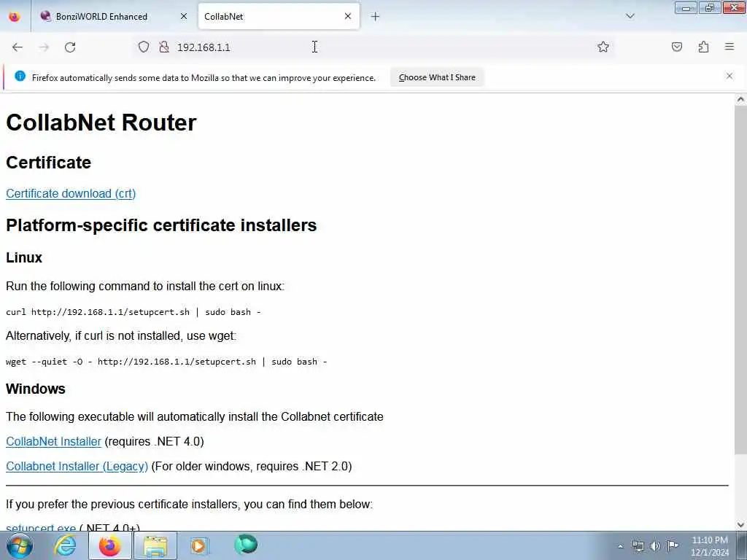The height and width of the screenshot is (560, 747).
Task: Launch Internet Explorer from taskbar
Action: [x=65, y=545]
